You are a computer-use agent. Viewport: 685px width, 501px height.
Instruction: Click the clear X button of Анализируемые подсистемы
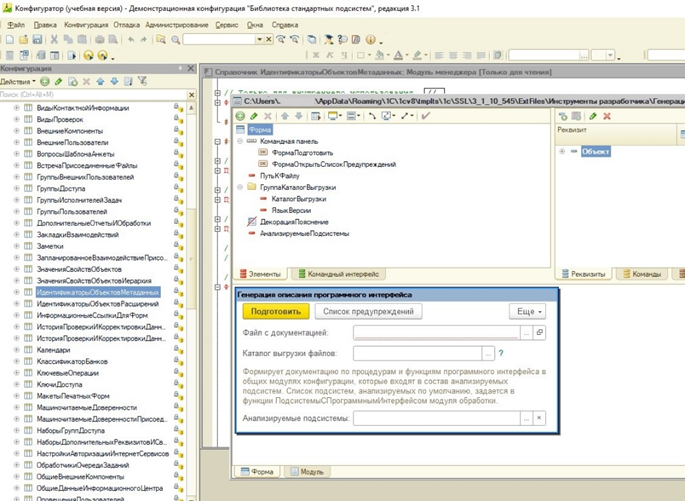(539, 418)
